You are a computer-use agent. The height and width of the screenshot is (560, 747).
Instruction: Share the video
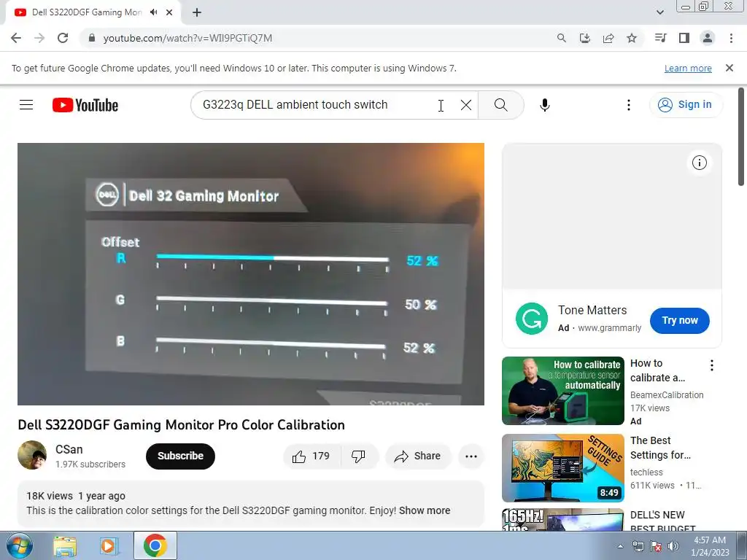pos(417,456)
